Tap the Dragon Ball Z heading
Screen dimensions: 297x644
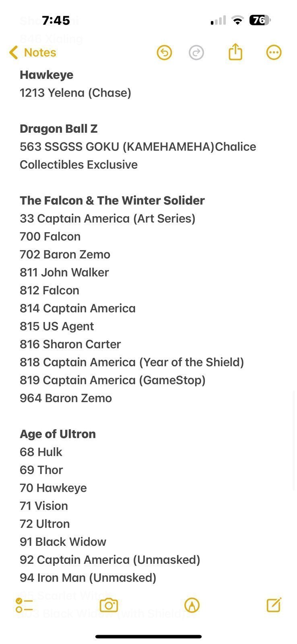coord(59,129)
